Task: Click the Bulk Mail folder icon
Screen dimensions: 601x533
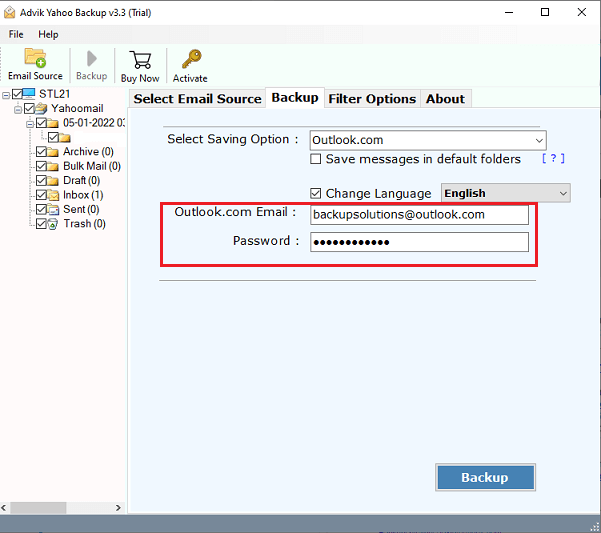Action: [53, 166]
